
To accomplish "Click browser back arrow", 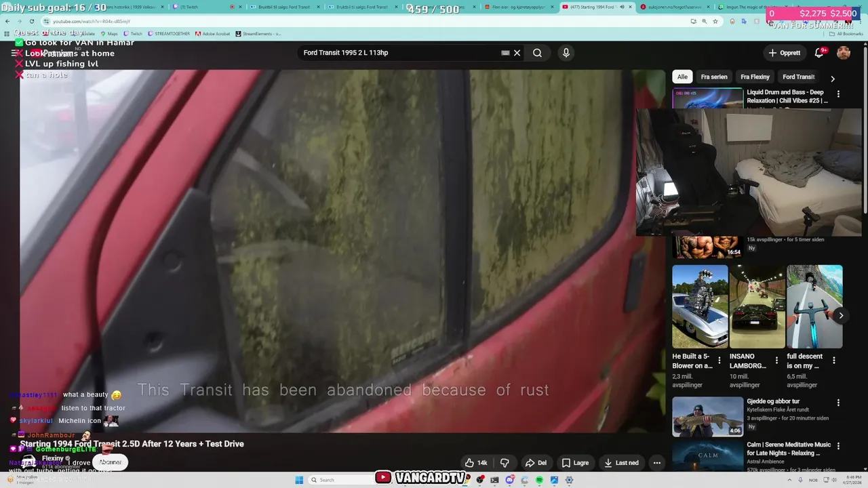I will (x=7, y=21).
